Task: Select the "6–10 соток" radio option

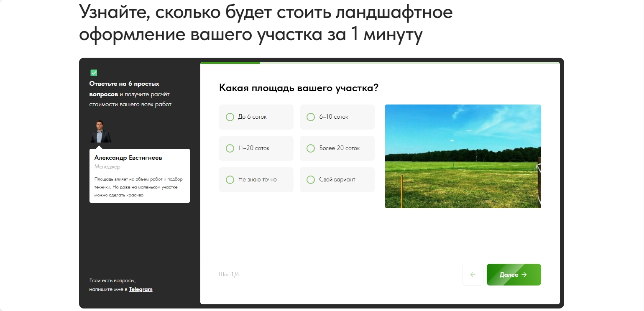Action: coord(337,117)
